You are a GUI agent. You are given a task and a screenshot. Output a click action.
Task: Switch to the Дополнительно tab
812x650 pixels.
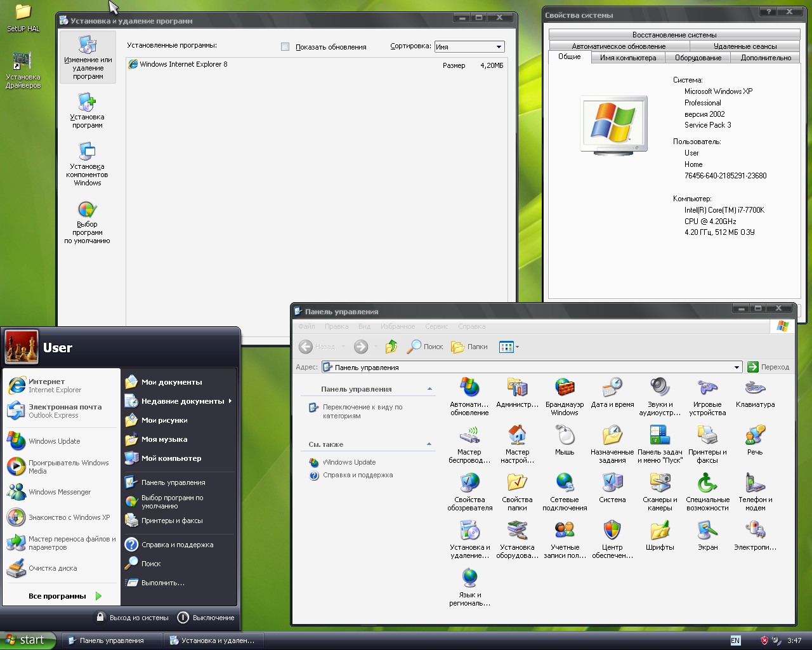pos(766,57)
